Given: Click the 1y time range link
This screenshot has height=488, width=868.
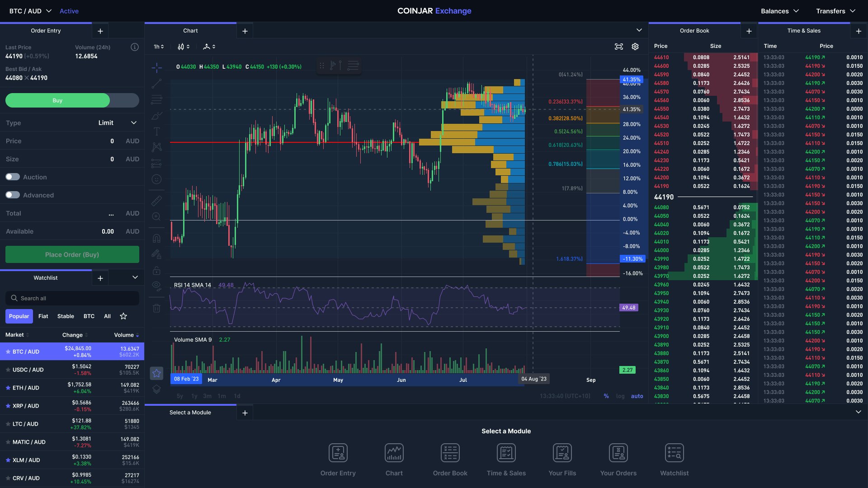Looking at the screenshot, I should (x=194, y=396).
